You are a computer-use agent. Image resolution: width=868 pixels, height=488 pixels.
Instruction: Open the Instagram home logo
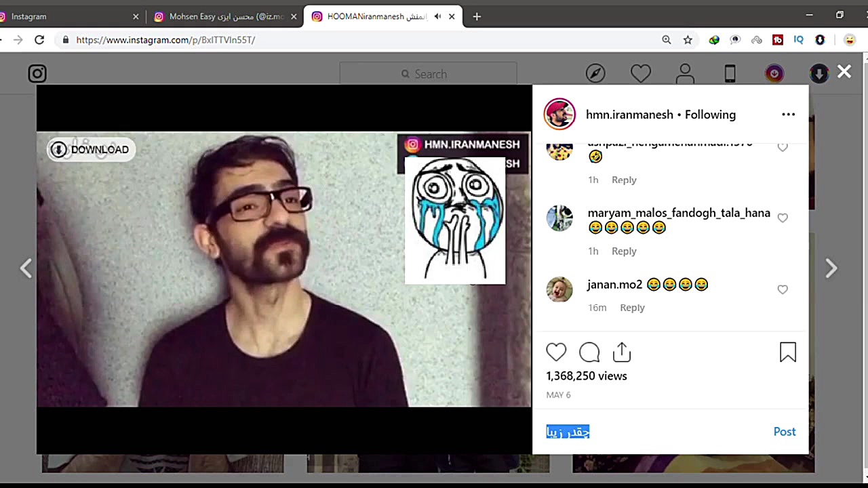coord(37,73)
